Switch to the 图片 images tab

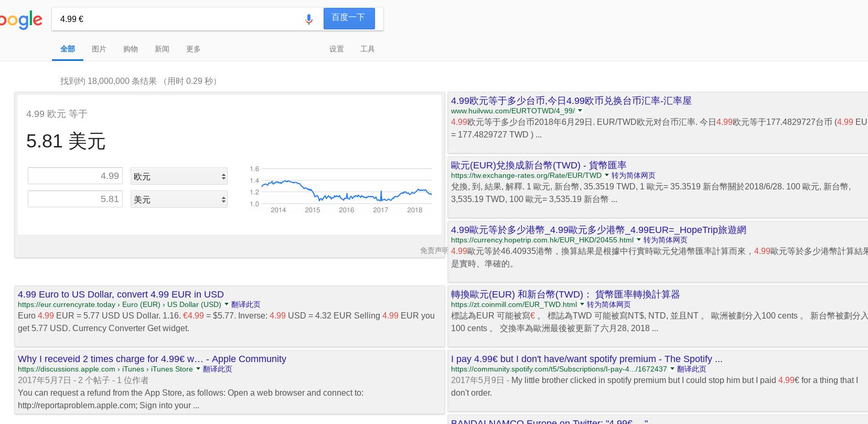pos(99,49)
